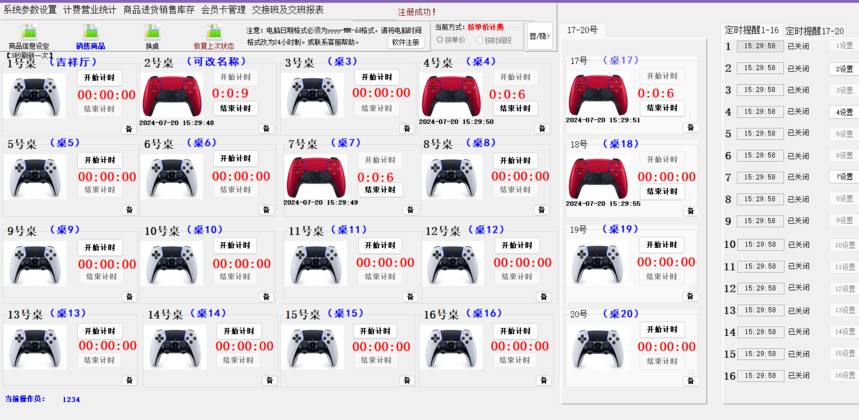Click the 备 note button of table 16
Image resolution: width=859 pixels, height=420 pixels.
543,381
